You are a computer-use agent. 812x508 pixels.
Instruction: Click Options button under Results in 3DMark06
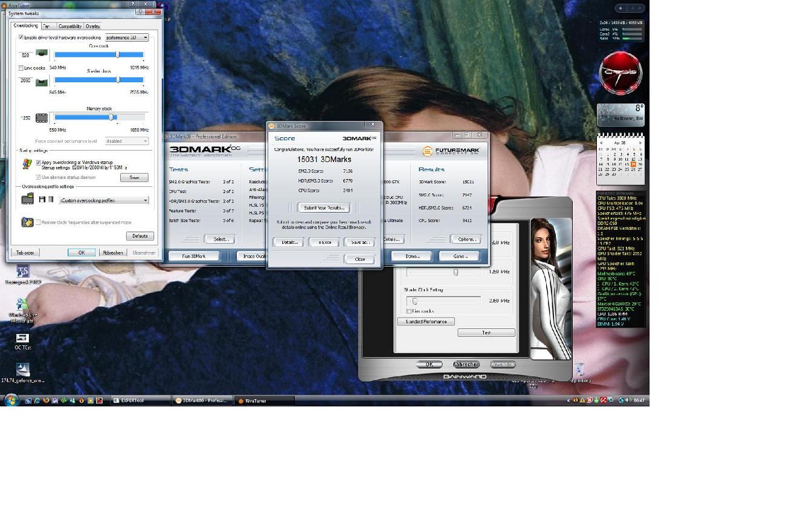pyautogui.click(x=466, y=239)
